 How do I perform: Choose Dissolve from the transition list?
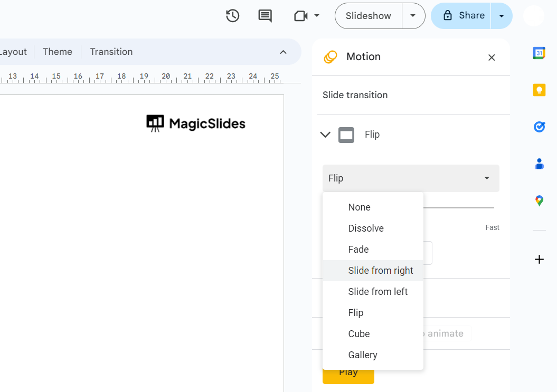tap(366, 228)
